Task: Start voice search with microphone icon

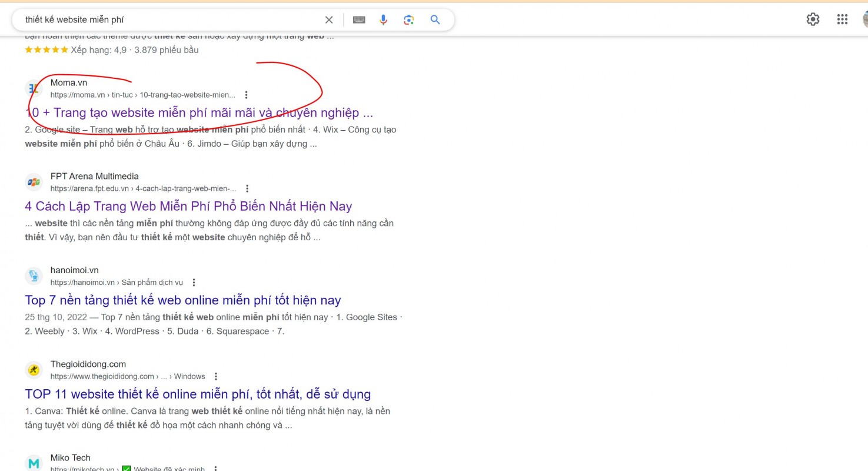Action: [x=383, y=20]
